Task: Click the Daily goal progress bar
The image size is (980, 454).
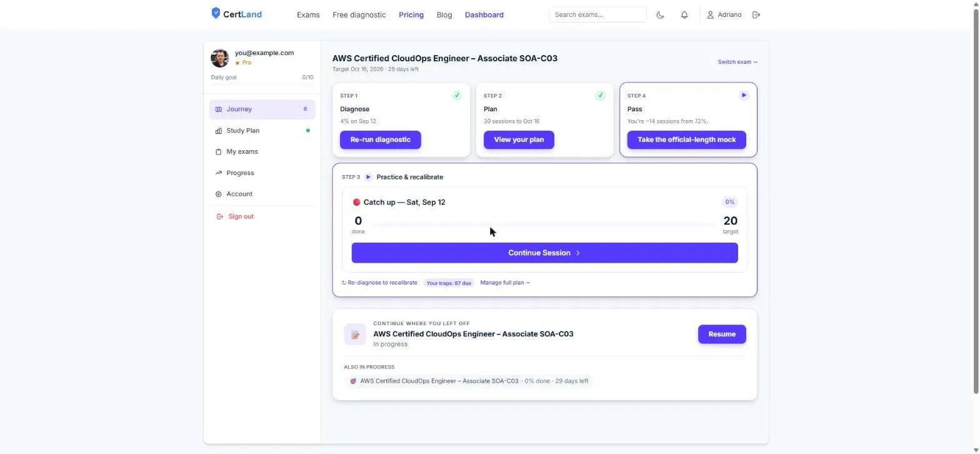Action: click(x=262, y=84)
